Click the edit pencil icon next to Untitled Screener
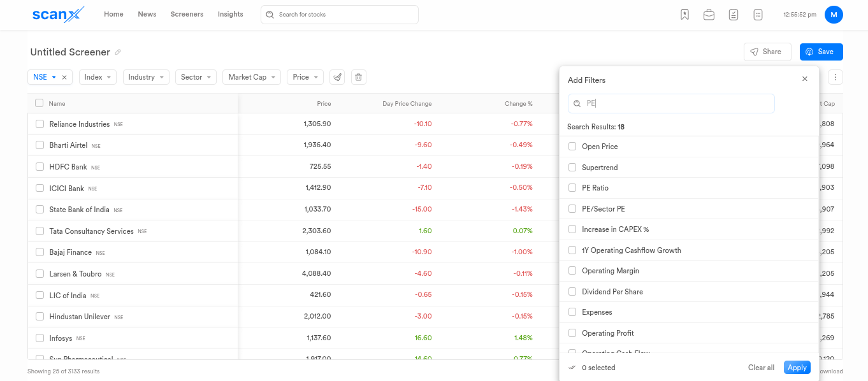This screenshot has height=381, width=868. pos(118,52)
